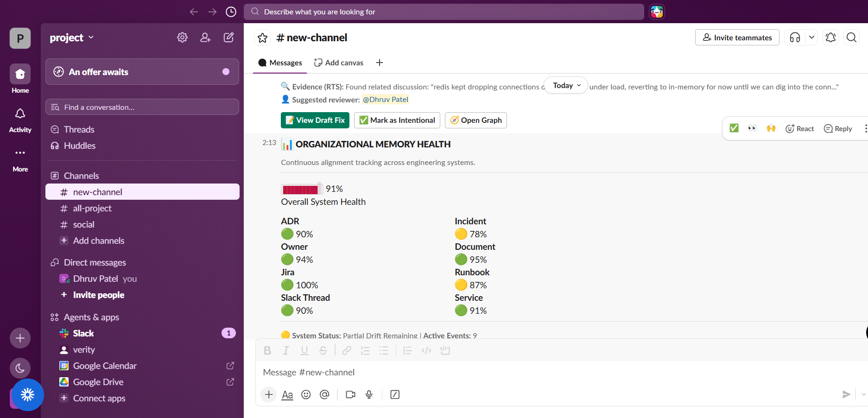This screenshot has height=418, width=868.
Task: Mention someone with @ button
Action: (x=324, y=394)
